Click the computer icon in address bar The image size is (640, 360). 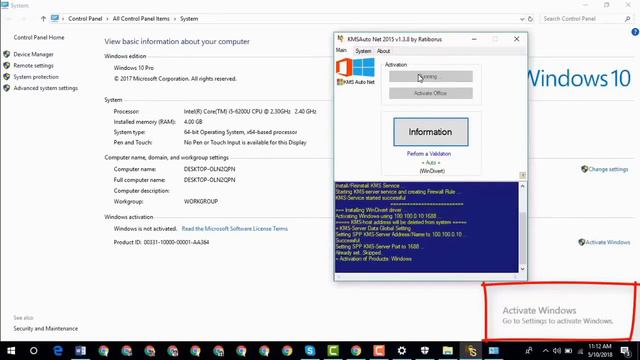(x=55, y=18)
